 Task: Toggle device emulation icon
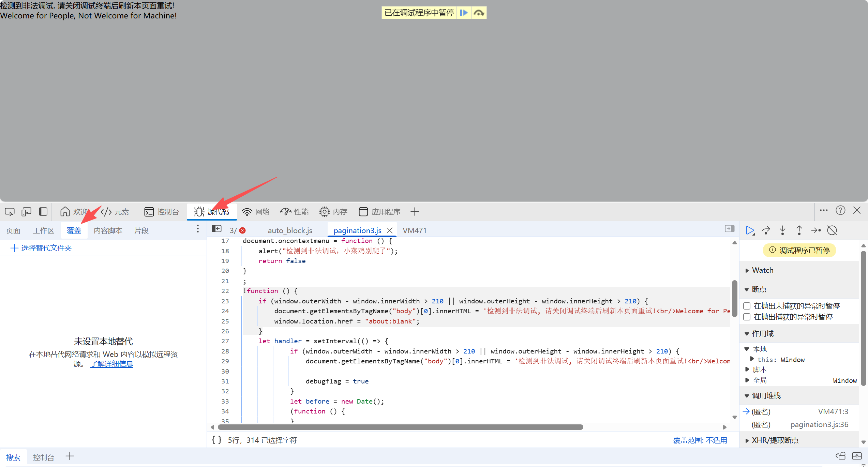point(26,212)
